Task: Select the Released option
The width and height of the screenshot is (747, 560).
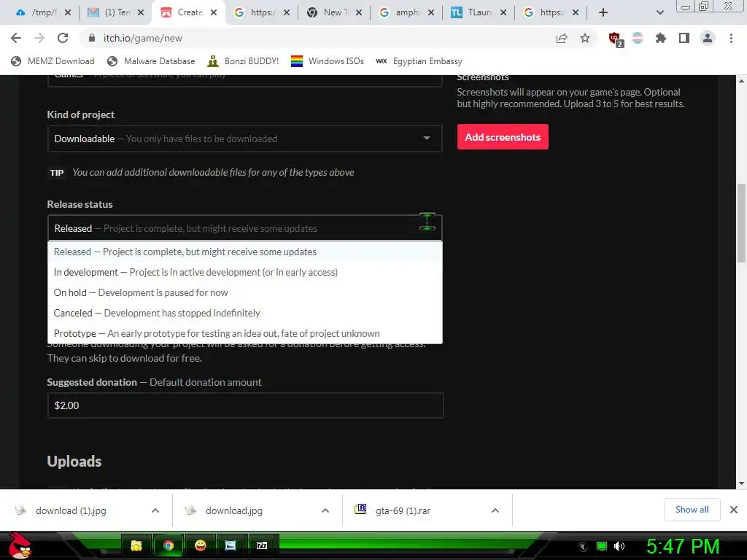Action: [x=245, y=252]
